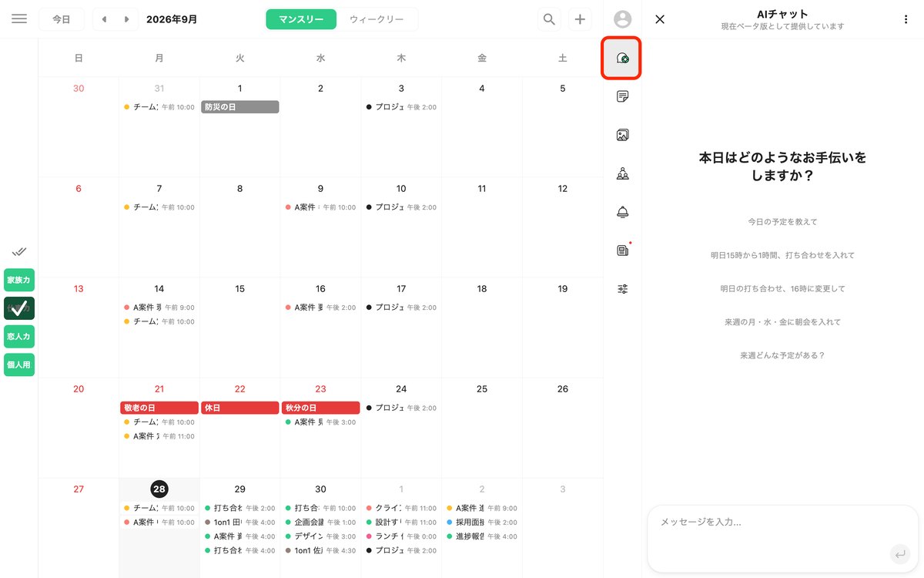Open the 企画会議 午後 1:00 event

pos(320,523)
